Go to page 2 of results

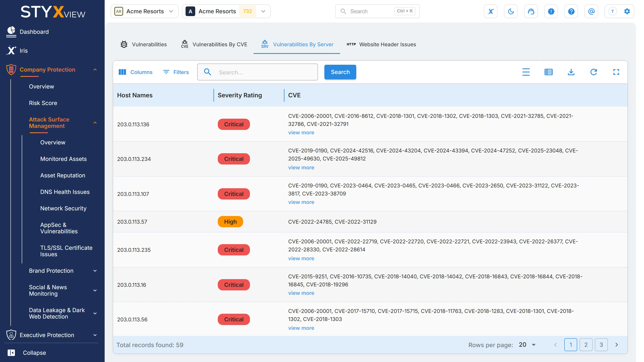tap(586, 345)
